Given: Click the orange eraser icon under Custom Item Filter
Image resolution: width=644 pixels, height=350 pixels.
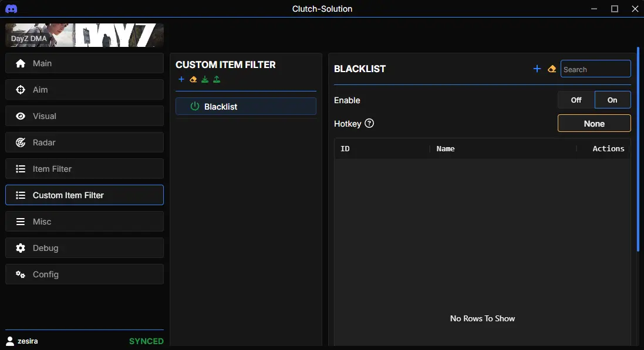Looking at the screenshot, I should point(193,80).
